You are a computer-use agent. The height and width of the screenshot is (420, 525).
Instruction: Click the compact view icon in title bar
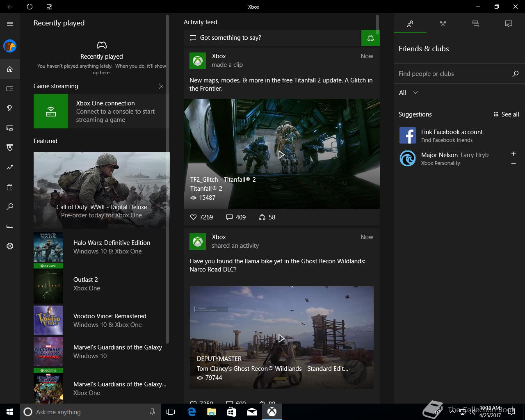click(x=49, y=7)
